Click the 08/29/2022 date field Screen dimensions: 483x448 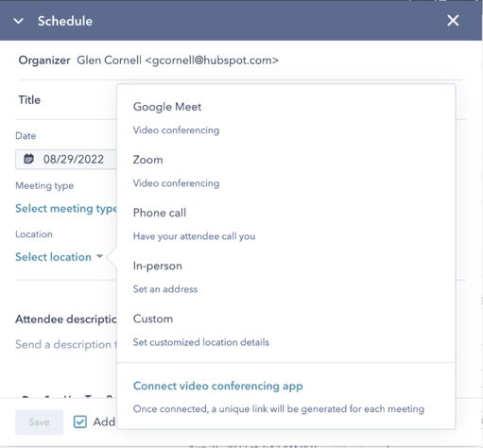click(66, 160)
